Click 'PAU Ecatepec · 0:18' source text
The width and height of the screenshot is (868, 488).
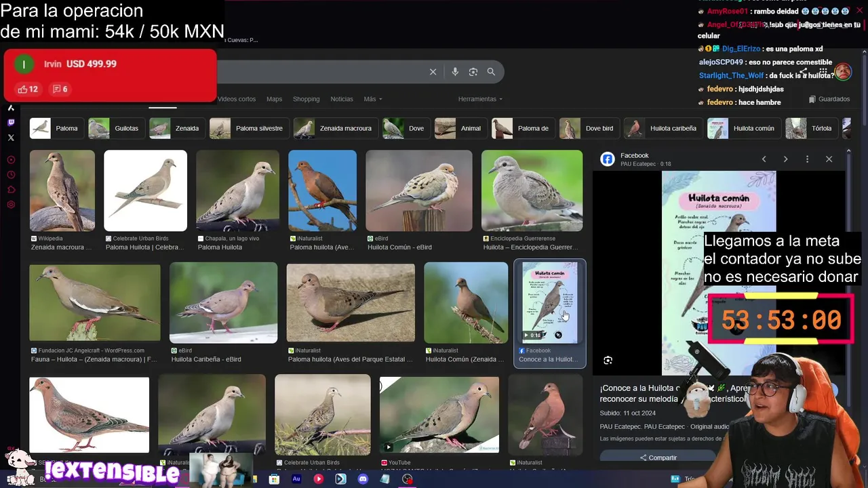coord(646,164)
